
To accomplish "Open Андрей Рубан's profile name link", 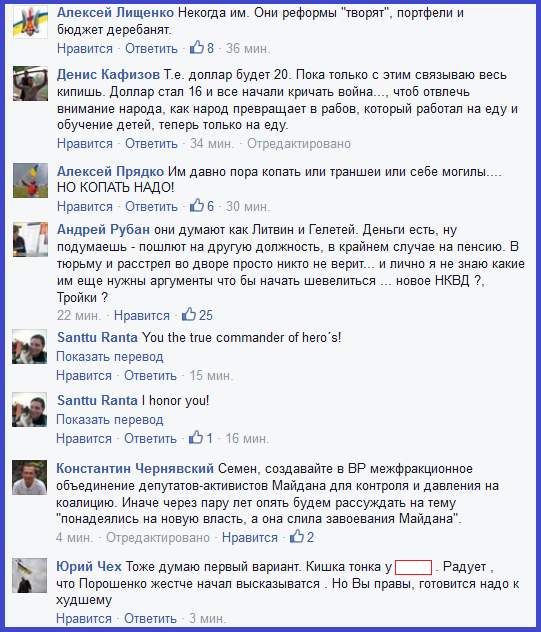I will point(103,229).
